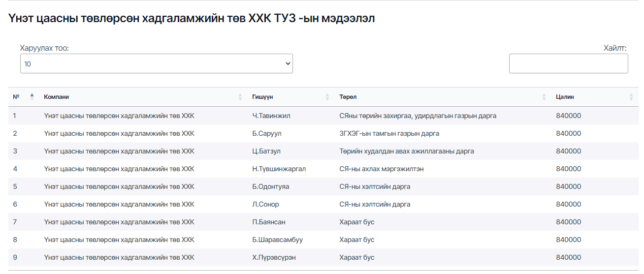Focus the Хайлт search input field
Image resolution: width=644 pixels, height=274 pixels.
tap(568, 63)
